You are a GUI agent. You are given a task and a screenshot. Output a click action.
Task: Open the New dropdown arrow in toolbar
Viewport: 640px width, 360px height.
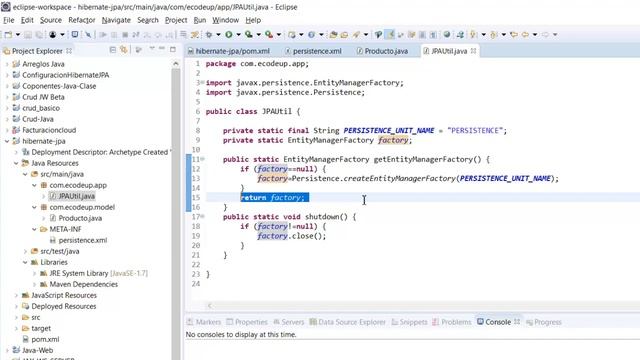[18, 35]
